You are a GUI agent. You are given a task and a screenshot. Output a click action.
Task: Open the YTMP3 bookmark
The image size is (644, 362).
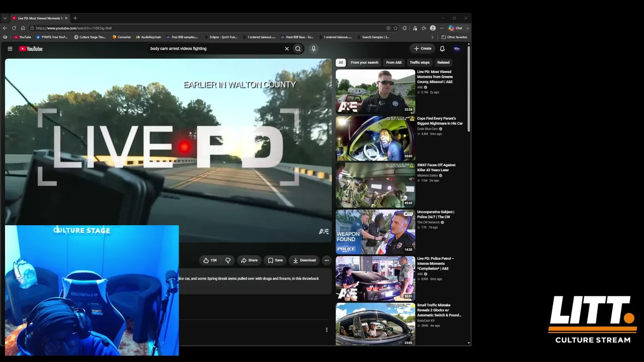coord(52,37)
